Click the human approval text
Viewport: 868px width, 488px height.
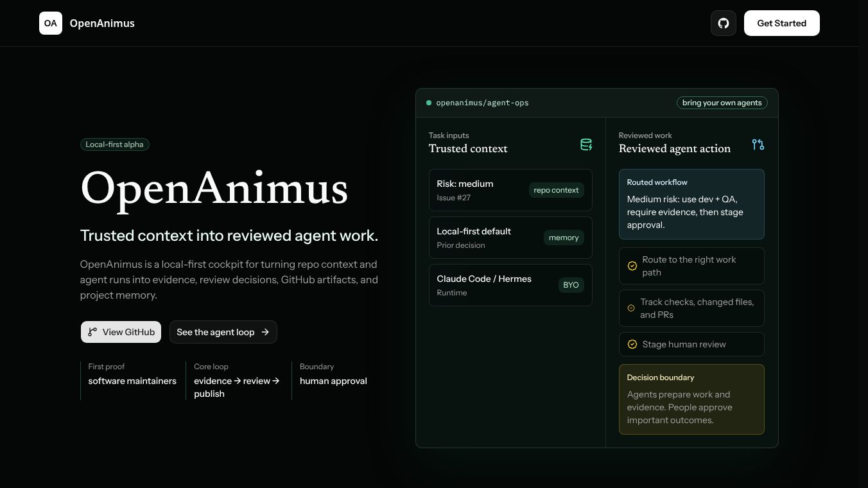[x=333, y=381]
